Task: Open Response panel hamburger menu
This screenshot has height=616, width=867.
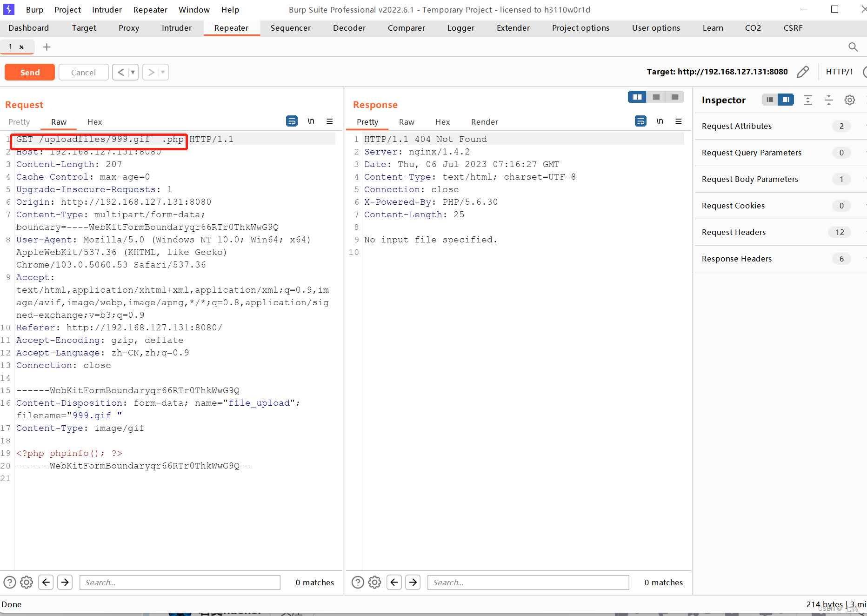Action: pos(679,121)
